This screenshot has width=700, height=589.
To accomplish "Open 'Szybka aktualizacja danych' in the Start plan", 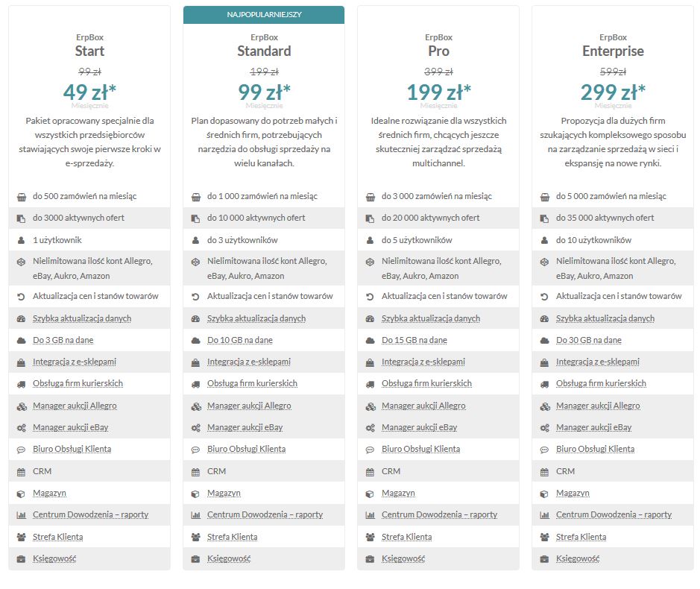I will click(x=82, y=318).
